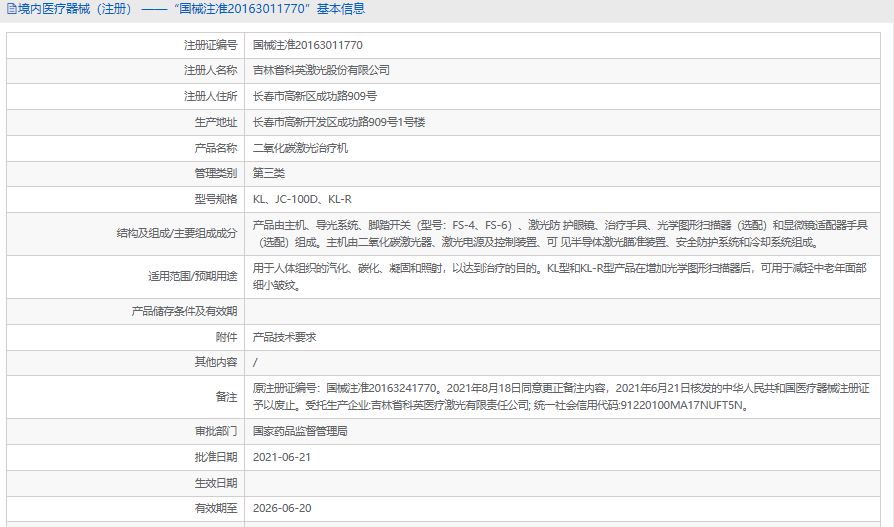Select expiry date 2026-06-20
894x527 pixels.
tap(282, 508)
